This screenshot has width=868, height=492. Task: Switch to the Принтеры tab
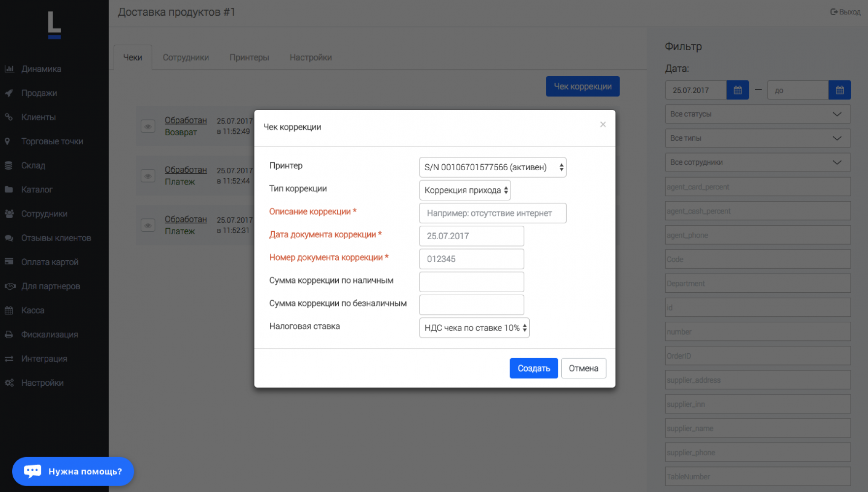(249, 58)
